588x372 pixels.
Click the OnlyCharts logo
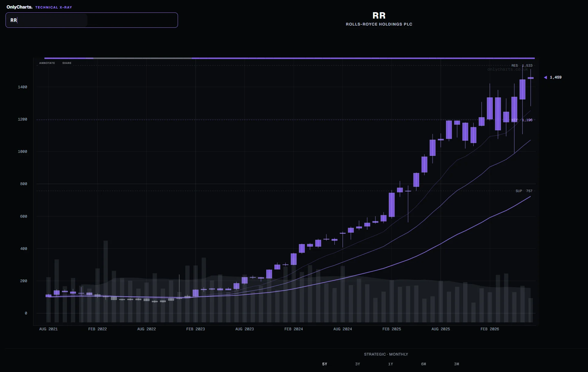19,7
